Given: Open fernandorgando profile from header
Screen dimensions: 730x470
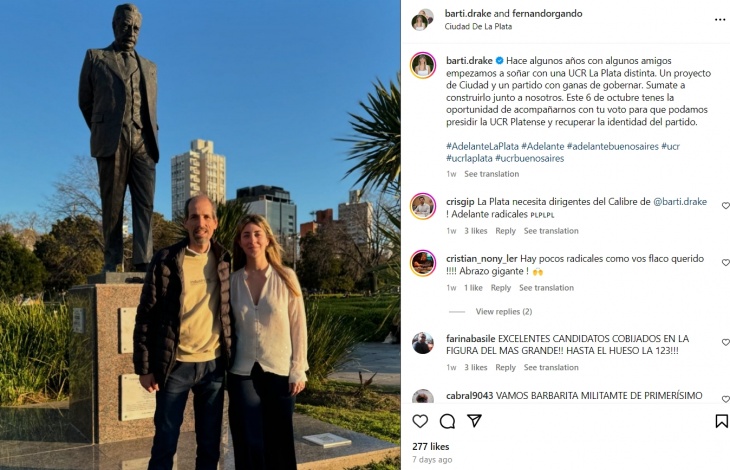Looking at the screenshot, I should (x=547, y=13).
